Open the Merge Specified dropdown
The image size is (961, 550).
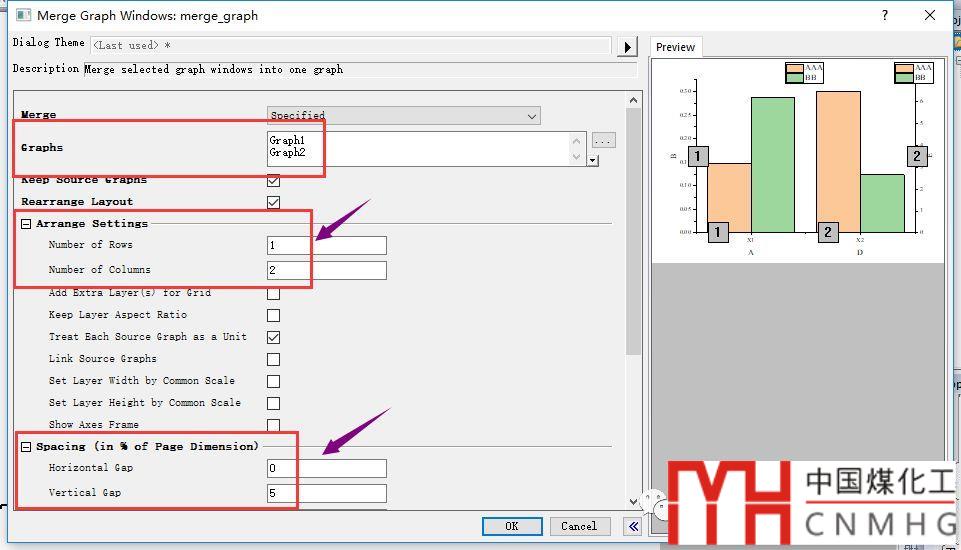pyautogui.click(x=404, y=115)
